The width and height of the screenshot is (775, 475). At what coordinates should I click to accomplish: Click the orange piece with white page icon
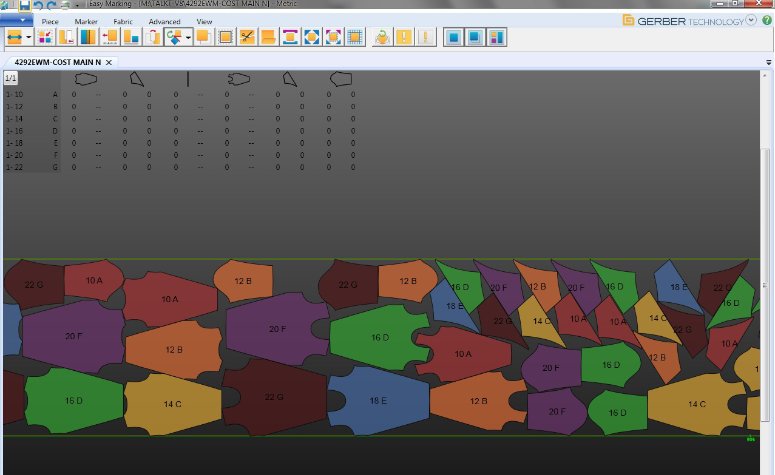pos(66,37)
